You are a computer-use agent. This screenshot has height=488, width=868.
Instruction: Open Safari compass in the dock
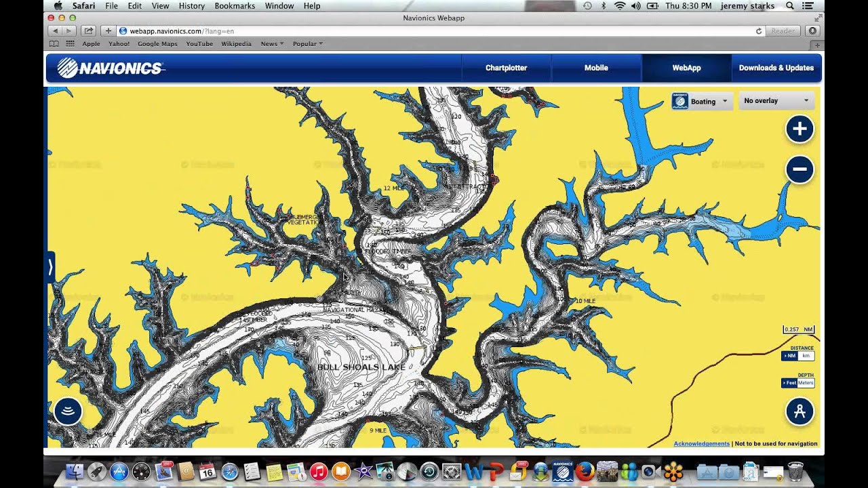pos(230,471)
